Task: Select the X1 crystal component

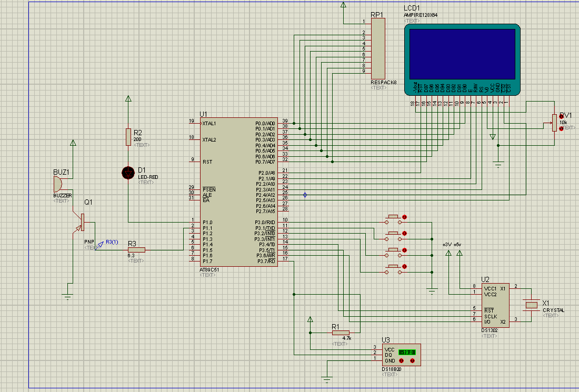Action: [532, 305]
